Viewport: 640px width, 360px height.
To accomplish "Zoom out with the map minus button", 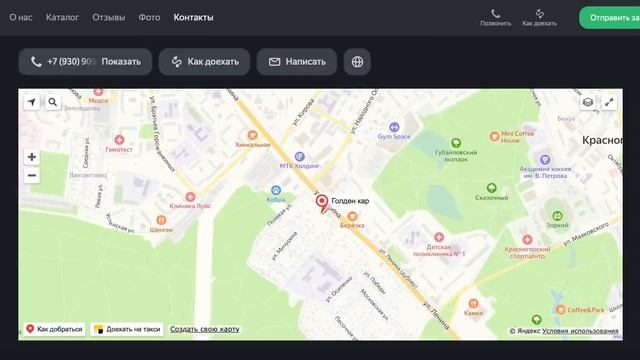I will click(x=32, y=176).
